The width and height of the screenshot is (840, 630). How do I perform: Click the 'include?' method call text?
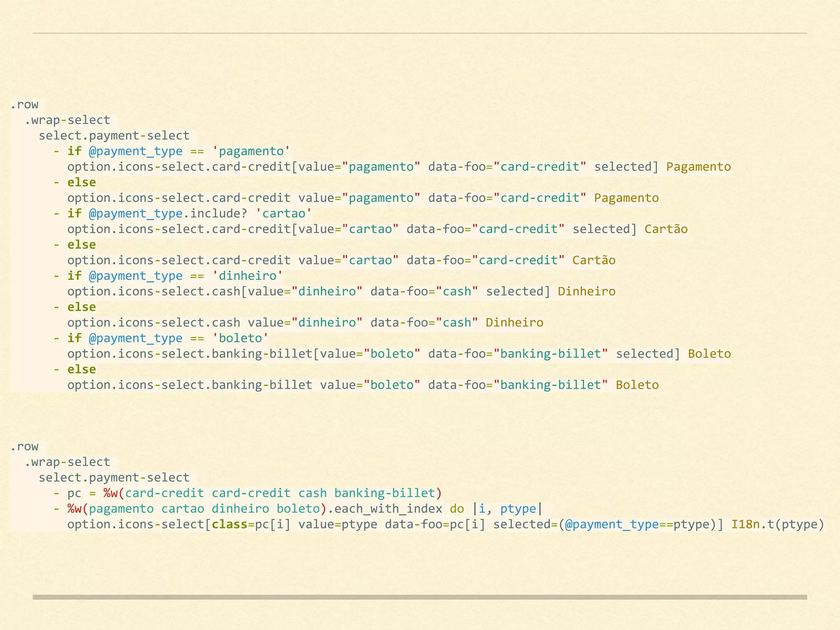point(219,214)
